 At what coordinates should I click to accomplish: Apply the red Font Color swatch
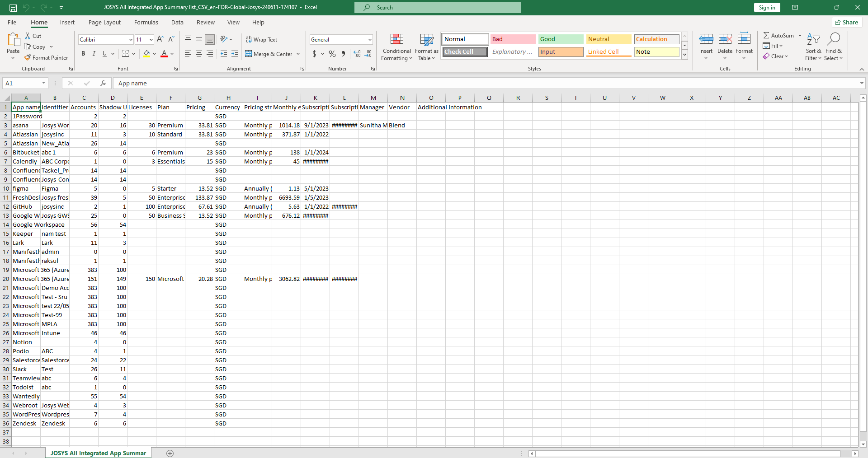pyautogui.click(x=164, y=54)
